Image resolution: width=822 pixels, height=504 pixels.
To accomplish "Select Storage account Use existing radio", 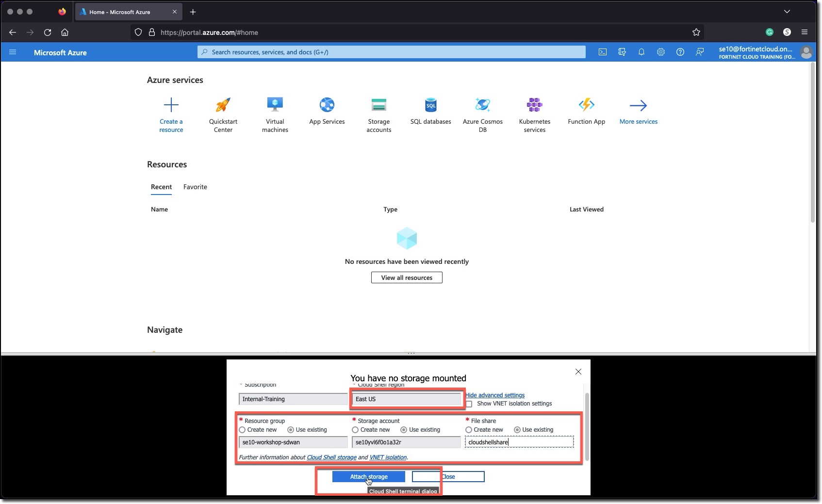I will pyautogui.click(x=404, y=430).
